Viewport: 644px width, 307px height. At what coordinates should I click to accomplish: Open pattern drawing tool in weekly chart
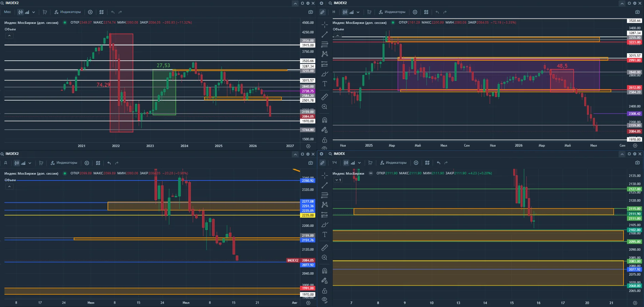coord(325,54)
